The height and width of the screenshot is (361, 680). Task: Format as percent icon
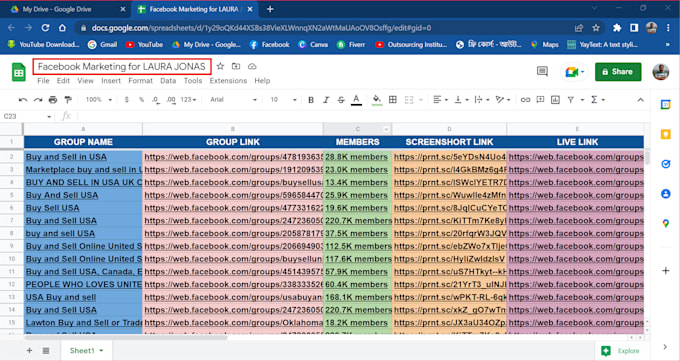coord(141,100)
